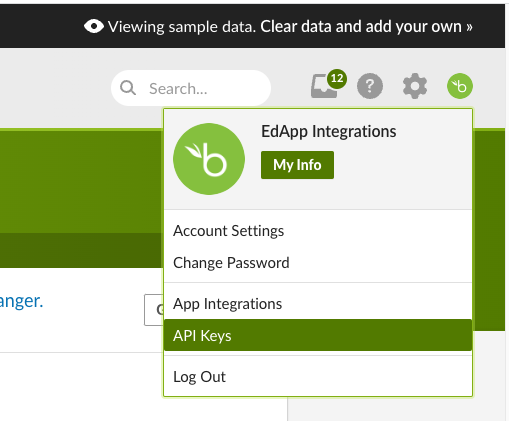Select the highlighted API Keys item

point(318,335)
